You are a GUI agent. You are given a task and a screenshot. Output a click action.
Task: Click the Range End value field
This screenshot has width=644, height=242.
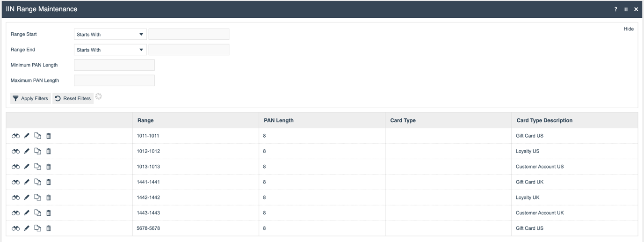[x=189, y=50]
